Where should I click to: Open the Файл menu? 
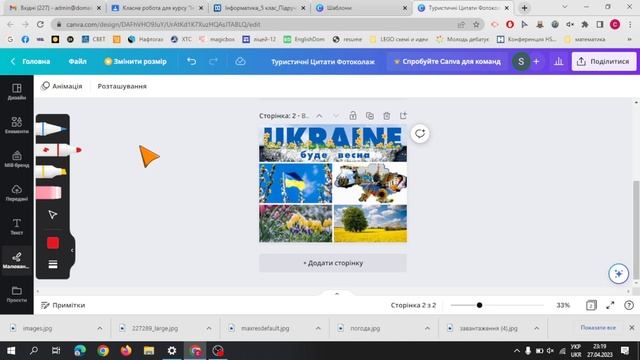78,62
